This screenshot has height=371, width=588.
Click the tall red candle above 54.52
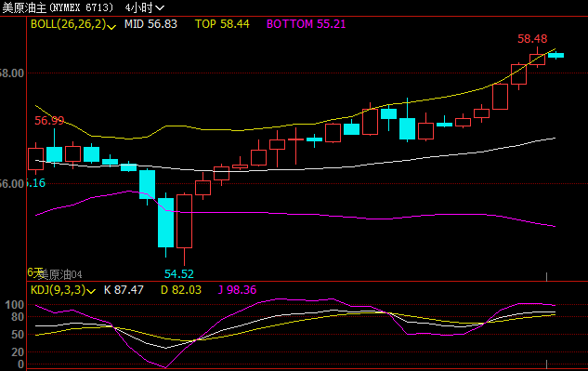tap(184, 221)
